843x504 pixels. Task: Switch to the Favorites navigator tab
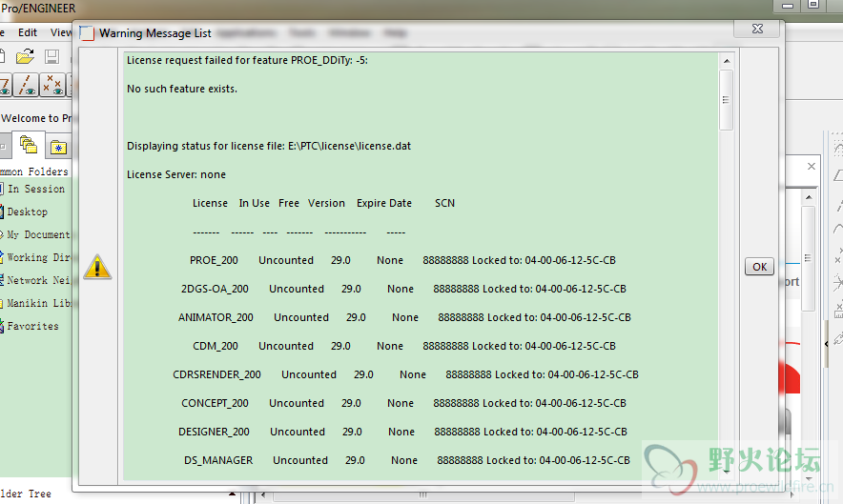coord(58,147)
